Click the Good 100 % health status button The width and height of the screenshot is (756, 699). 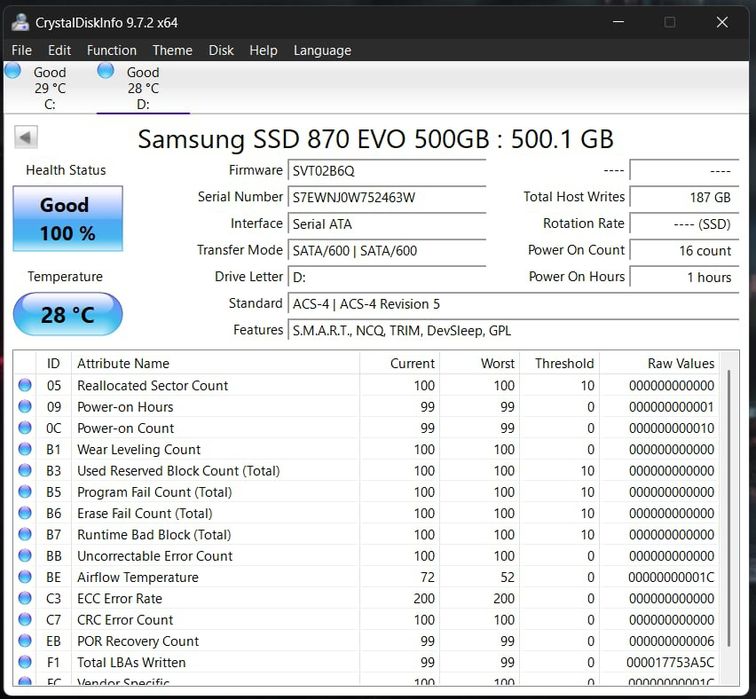[x=68, y=218]
